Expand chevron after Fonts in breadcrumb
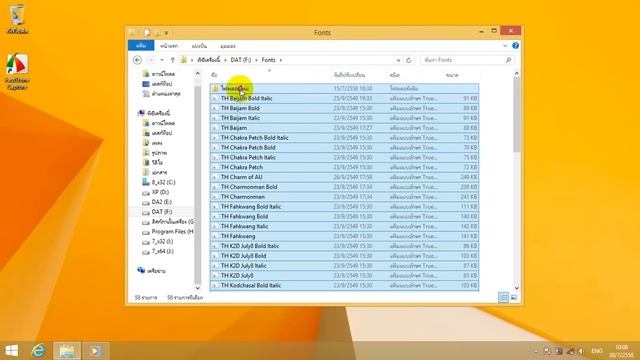 [x=281, y=60]
